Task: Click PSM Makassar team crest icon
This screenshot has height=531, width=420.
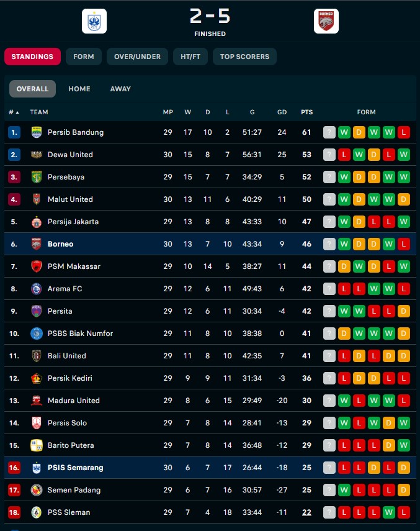Action: [x=37, y=266]
